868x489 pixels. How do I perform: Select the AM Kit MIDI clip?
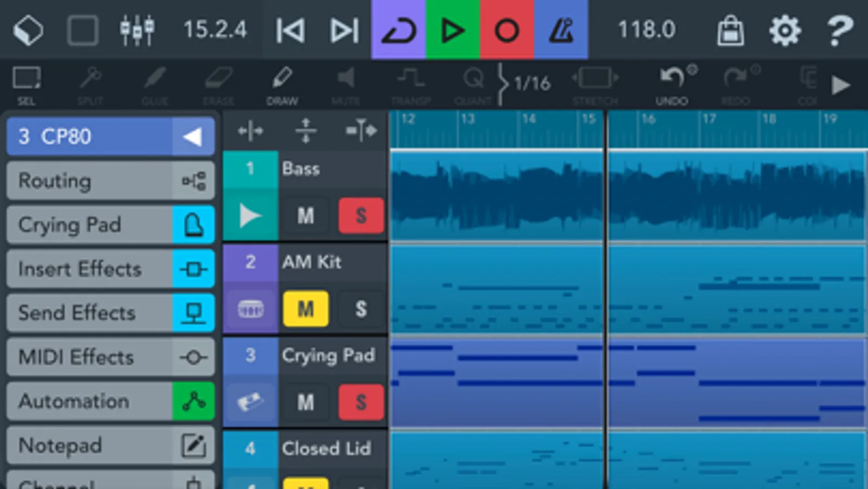coord(628,290)
